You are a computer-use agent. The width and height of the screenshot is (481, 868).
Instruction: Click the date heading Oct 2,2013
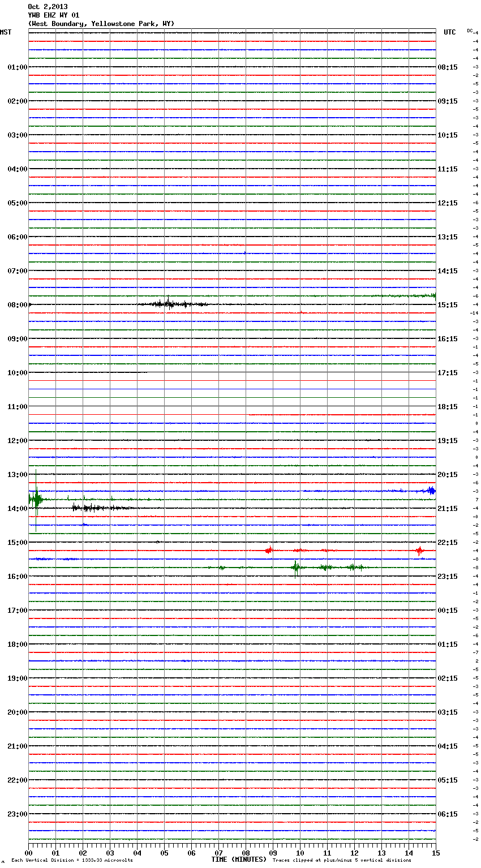click(48, 7)
